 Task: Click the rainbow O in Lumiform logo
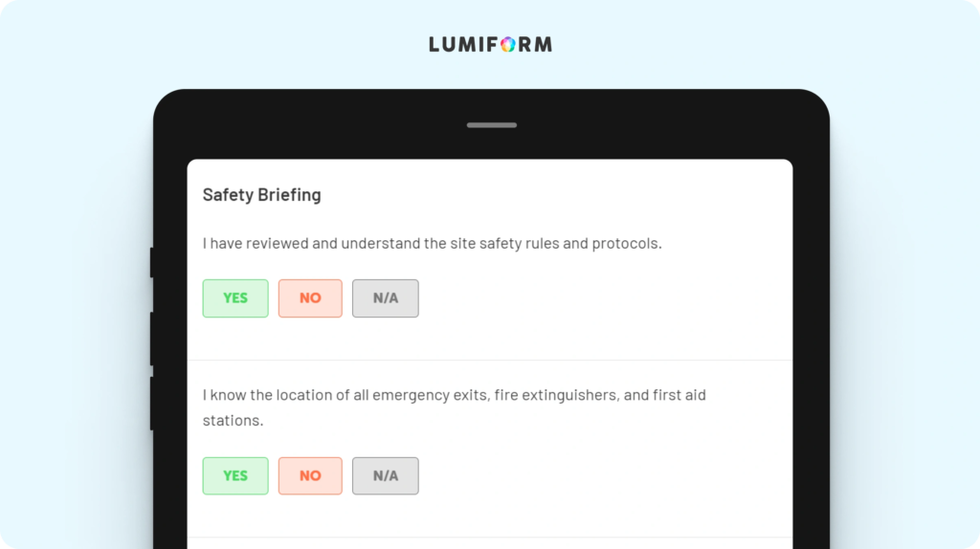(508, 44)
